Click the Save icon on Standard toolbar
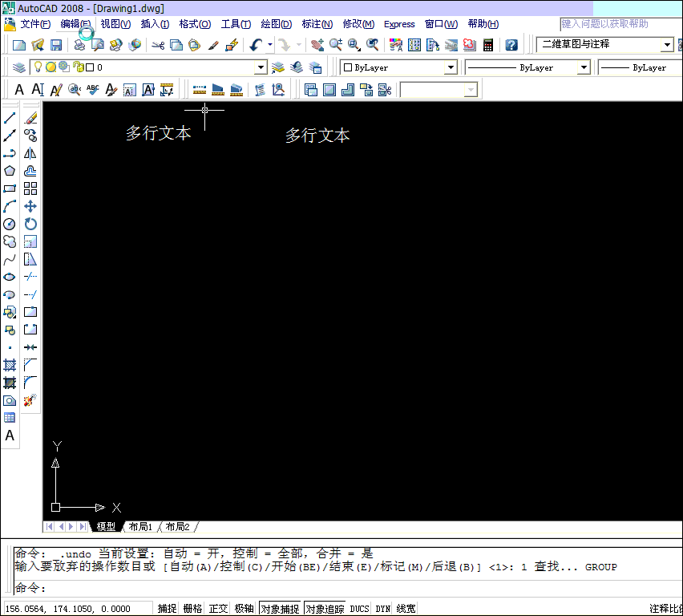 (54, 44)
